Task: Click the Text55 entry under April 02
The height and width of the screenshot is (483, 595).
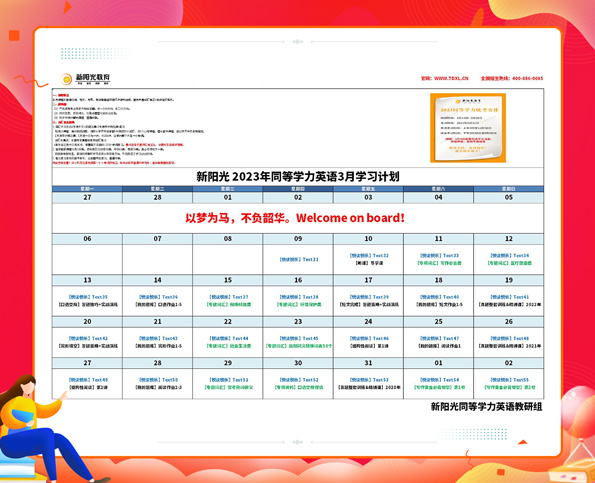Action: (x=510, y=380)
